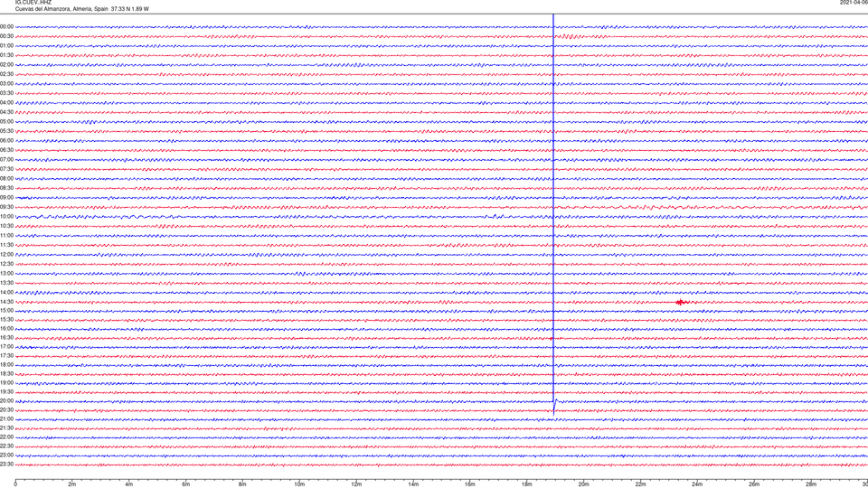
Task: Pick the 23:00 row label
Action: [x=6, y=455]
